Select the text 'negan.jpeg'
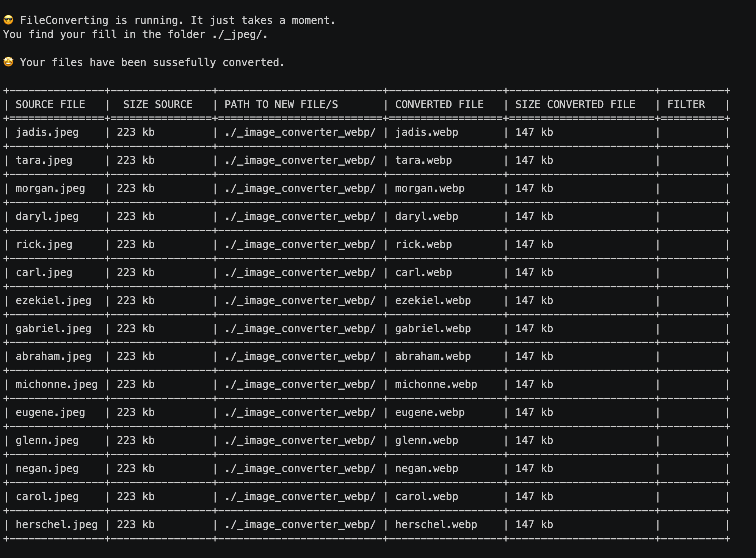The width and height of the screenshot is (756, 558). [x=47, y=469]
